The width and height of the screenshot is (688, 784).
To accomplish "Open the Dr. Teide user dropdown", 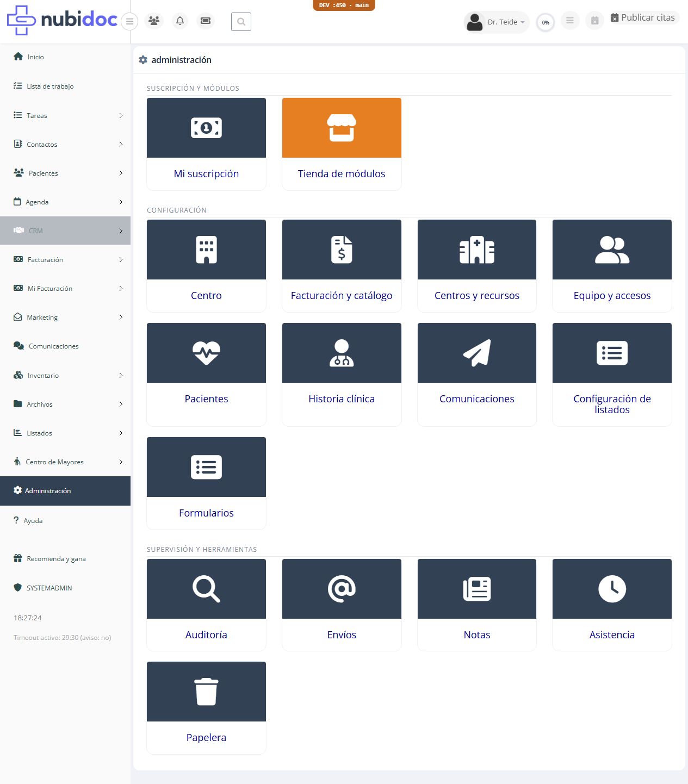I will tap(497, 22).
